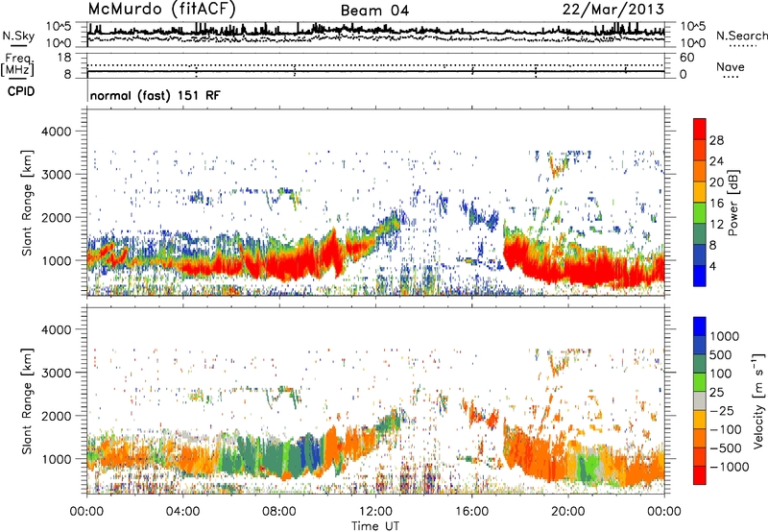This screenshot has width=768, height=532.
Task: Click the 20:00 time tick label
Action: 567,512
